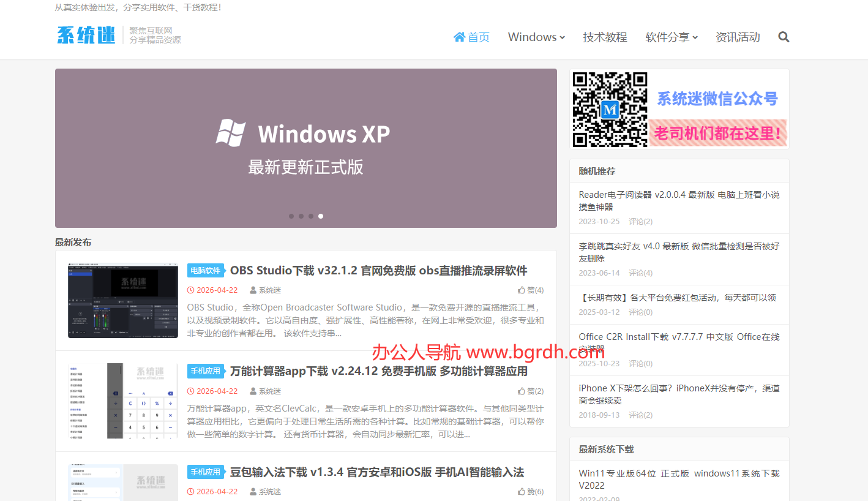Select the fourth active carousel dot
Image resolution: width=868 pixels, height=501 pixels.
pos(321,216)
